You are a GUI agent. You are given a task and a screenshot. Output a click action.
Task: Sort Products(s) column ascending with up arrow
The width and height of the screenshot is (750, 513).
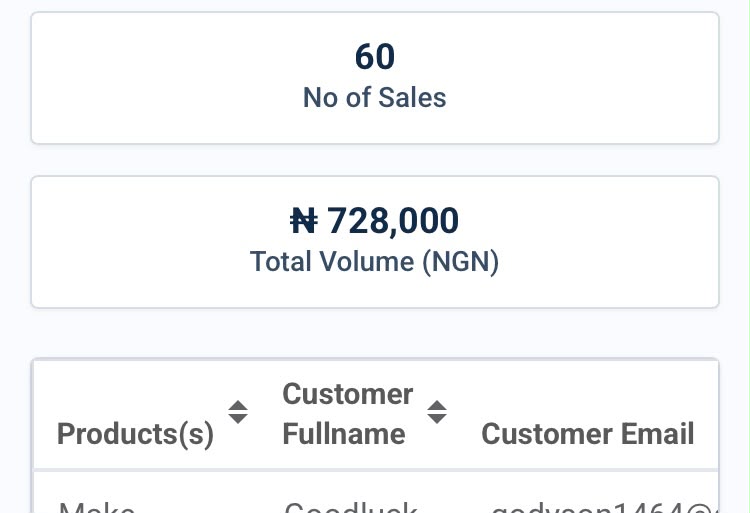pos(238,406)
